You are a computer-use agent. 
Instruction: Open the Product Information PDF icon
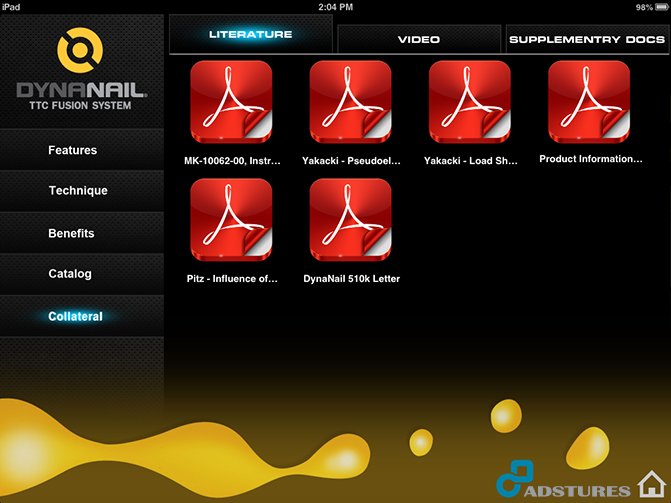click(589, 102)
